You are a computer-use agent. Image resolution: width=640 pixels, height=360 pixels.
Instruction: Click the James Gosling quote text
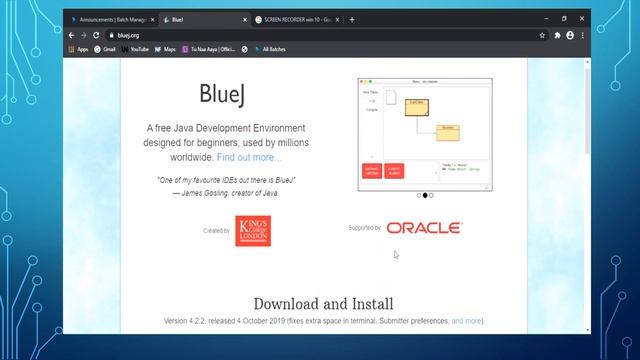pyautogui.click(x=226, y=187)
